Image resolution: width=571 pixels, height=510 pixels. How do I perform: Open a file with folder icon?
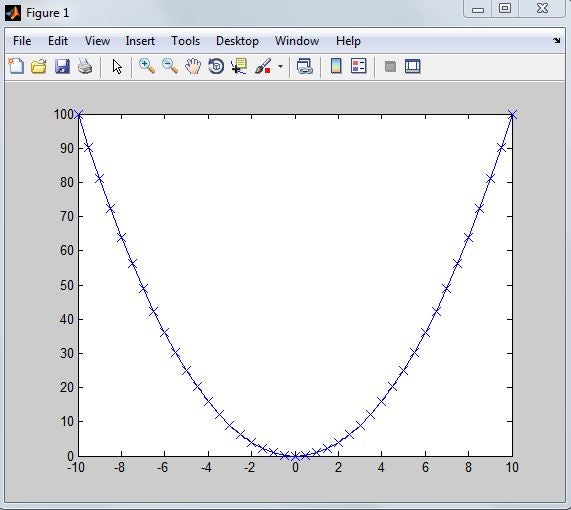pyautogui.click(x=39, y=67)
